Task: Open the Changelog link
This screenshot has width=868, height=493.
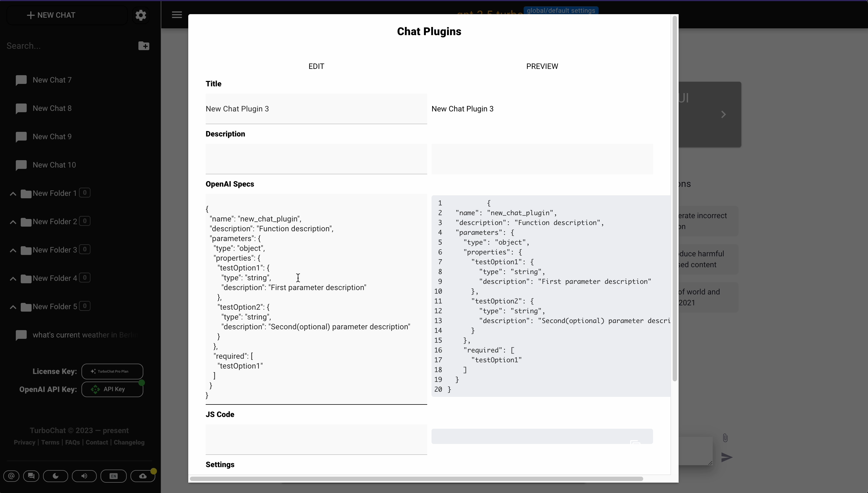Action: (x=129, y=442)
